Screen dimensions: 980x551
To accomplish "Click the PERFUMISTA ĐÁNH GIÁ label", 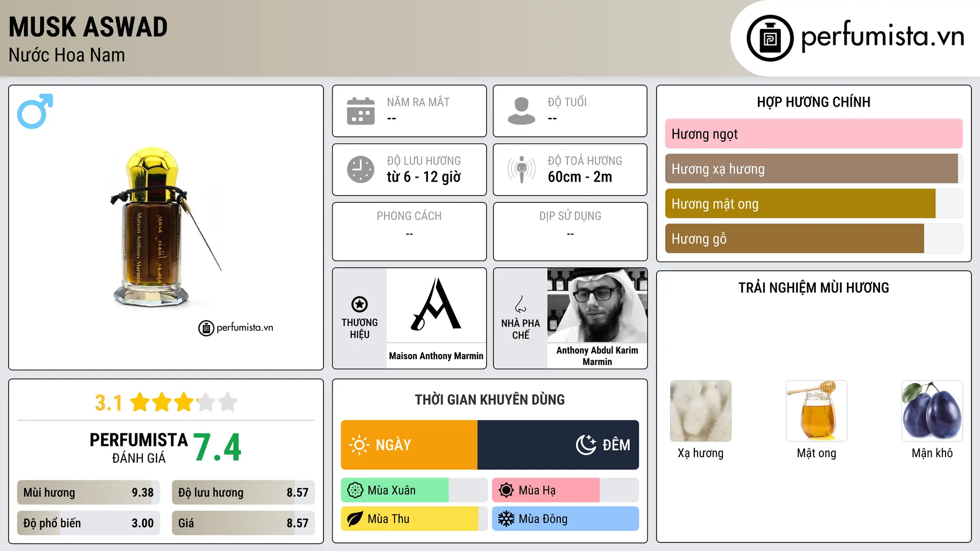I will coord(139,448).
